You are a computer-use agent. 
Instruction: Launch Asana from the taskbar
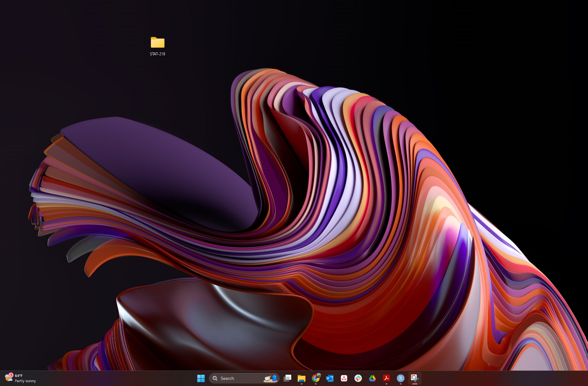pos(344,378)
